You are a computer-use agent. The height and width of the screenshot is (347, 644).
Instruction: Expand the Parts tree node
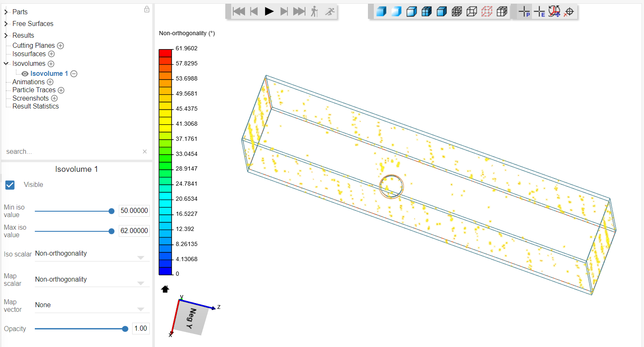click(x=6, y=12)
